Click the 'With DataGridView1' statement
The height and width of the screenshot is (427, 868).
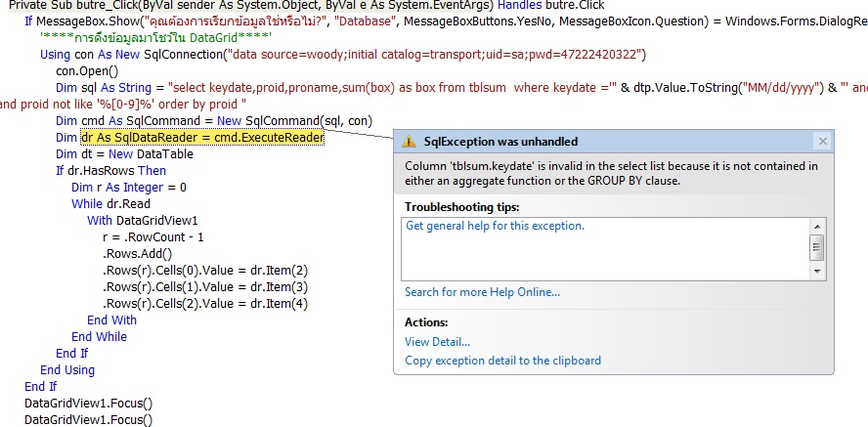point(129,221)
